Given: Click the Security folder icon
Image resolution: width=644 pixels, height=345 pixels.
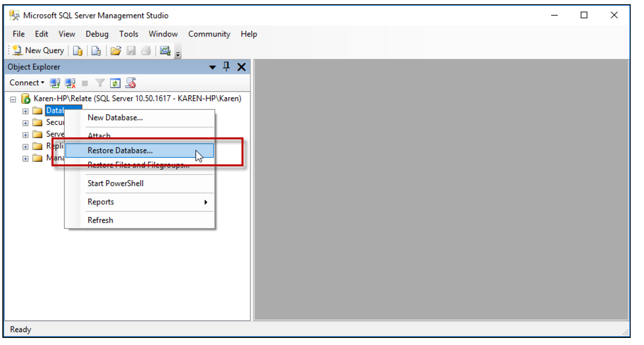Looking at the screenshot, I should (x=37, y=123).
